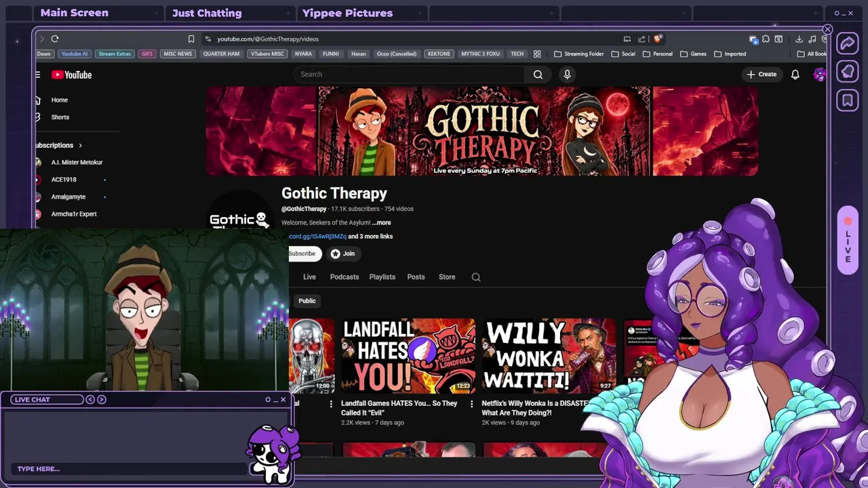Open Landfall Hates You video thumbnail

pyautogui.click(x=408, y=356)
